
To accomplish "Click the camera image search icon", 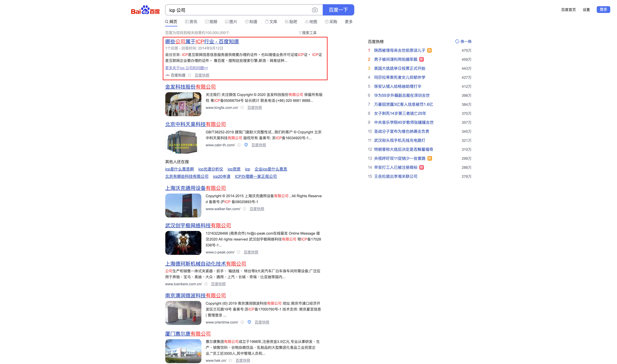I will click(315, 10).
